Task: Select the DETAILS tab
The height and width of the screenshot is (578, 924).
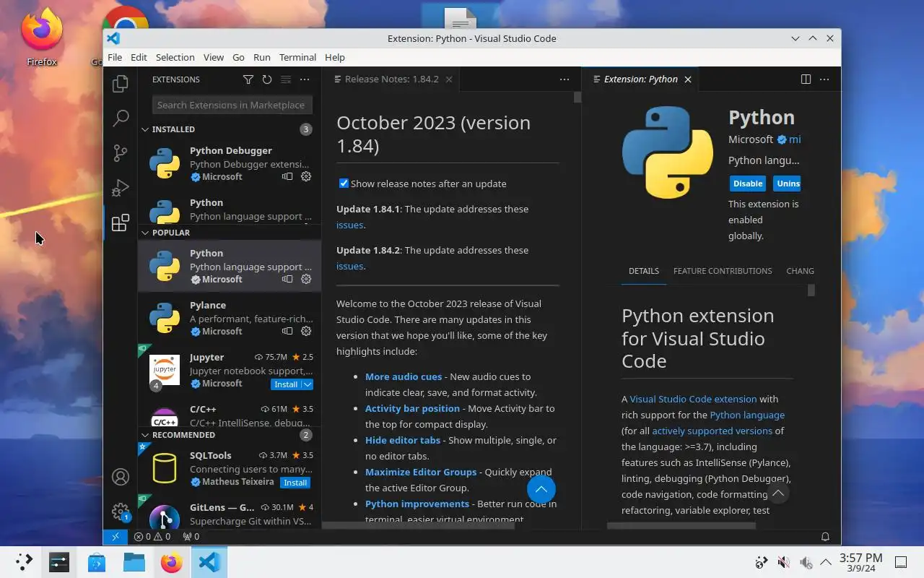Action: 644,271
